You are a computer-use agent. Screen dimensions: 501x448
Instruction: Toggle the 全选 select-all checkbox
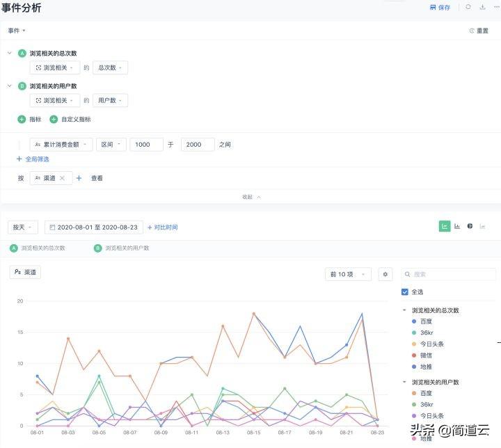coord(405,291)
